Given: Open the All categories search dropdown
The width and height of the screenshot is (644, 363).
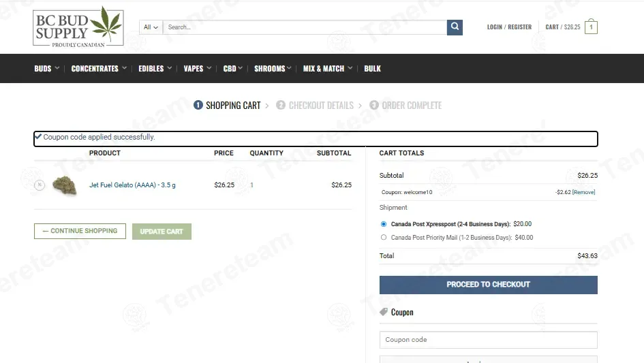Looking at the screenshot, I should 151,27.
